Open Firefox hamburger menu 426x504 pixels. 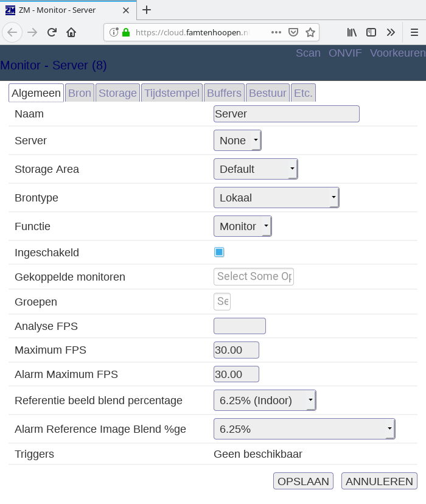(x=414, y=32)
